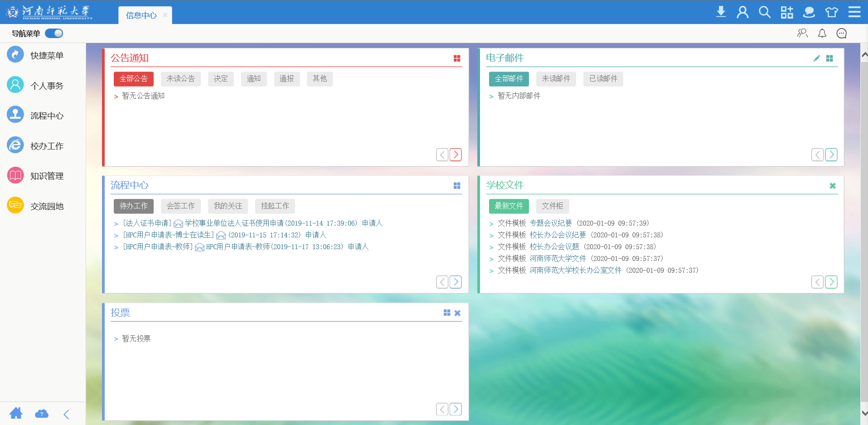Open the 学校事业单位法人证书使用申请 link
Screen dimensions: 868x425
[x=234, y=223]
